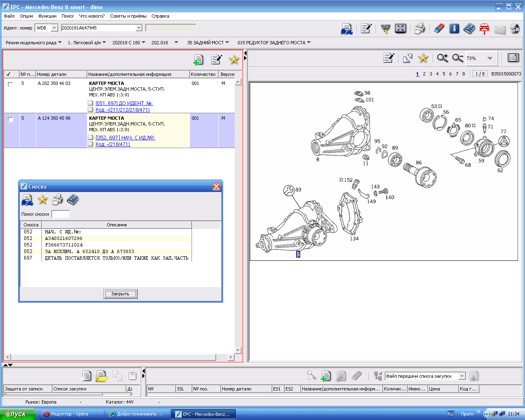Click the vehicle data car icon in top toolbar
Viewport: 525px width, 420px height.
347,29
